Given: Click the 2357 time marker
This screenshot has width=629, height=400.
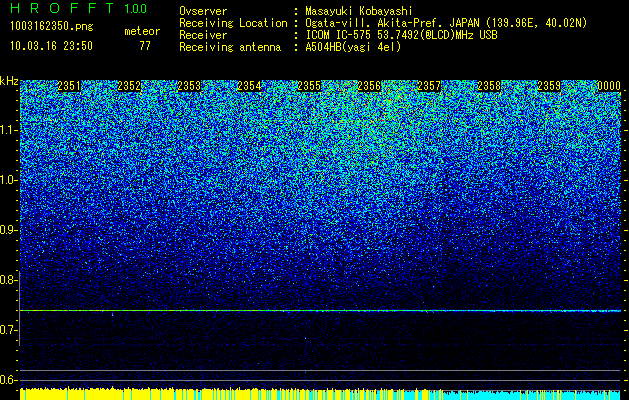Looking at the screenshot, I should tap(429, 86).
